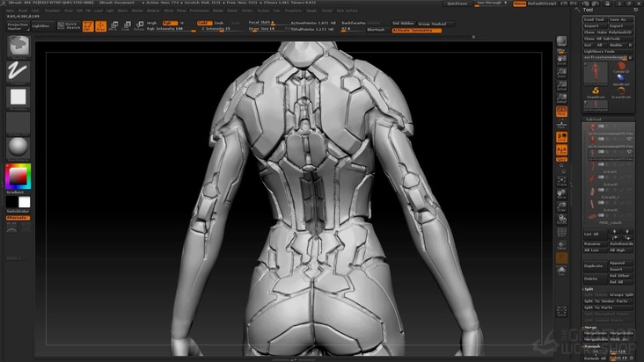Screen dimensions: 644x362
Task: Open the Alpha menu
Action: tap(11, 11)
